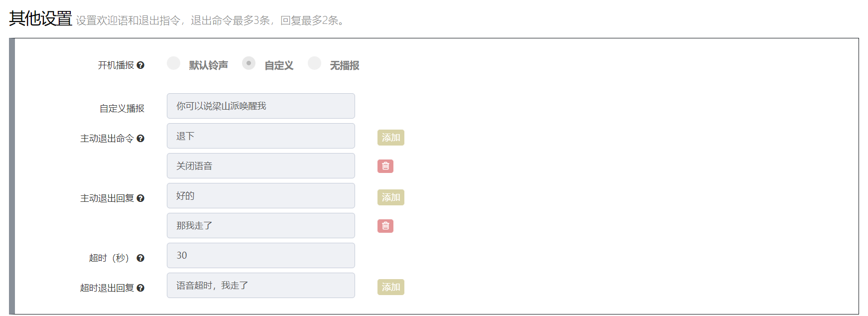
Task: Delete the 那我走了 exit reply
Action: [x=385, y=226]
